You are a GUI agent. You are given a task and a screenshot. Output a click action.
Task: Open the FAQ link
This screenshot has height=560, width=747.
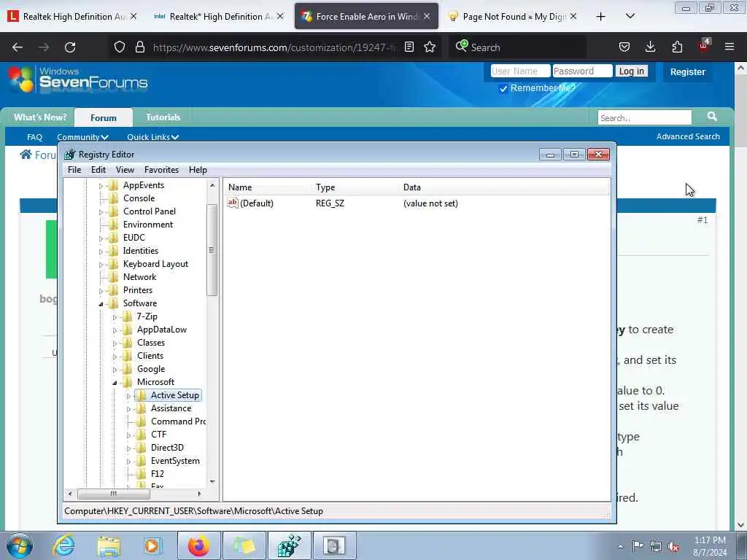click(x=34, y=137)
